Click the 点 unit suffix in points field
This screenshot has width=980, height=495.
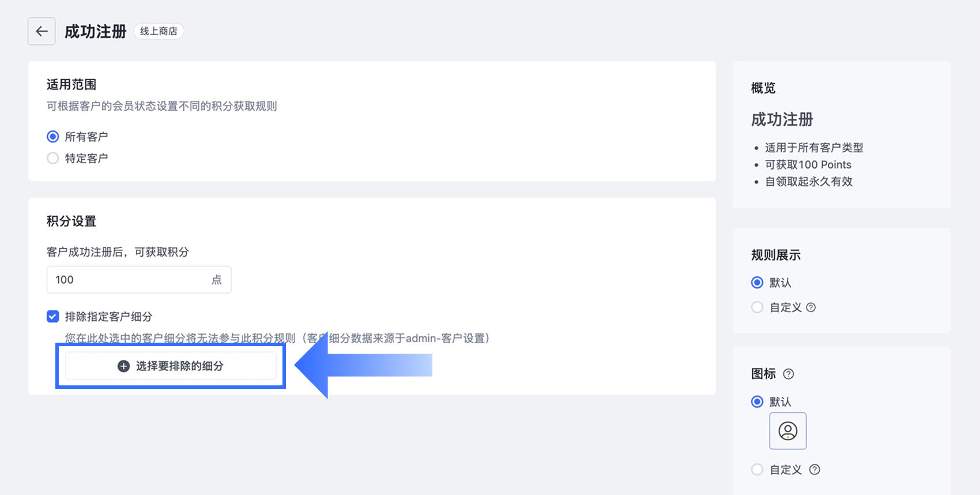pyautogui.click(x=217, y=280)
